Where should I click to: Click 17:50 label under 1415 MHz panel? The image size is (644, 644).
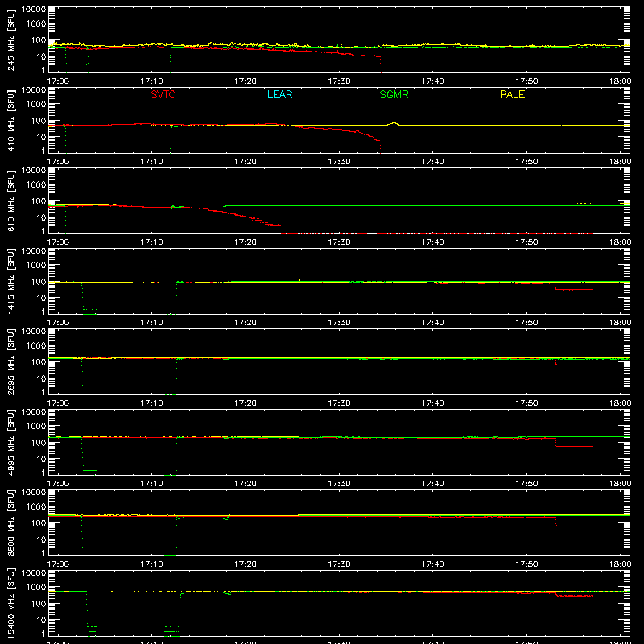click(526, 323)
